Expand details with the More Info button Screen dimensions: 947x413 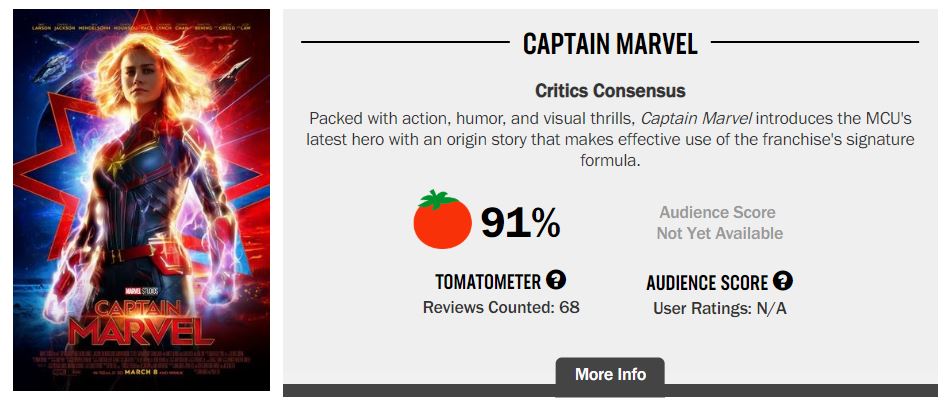(x=610, y=375)
